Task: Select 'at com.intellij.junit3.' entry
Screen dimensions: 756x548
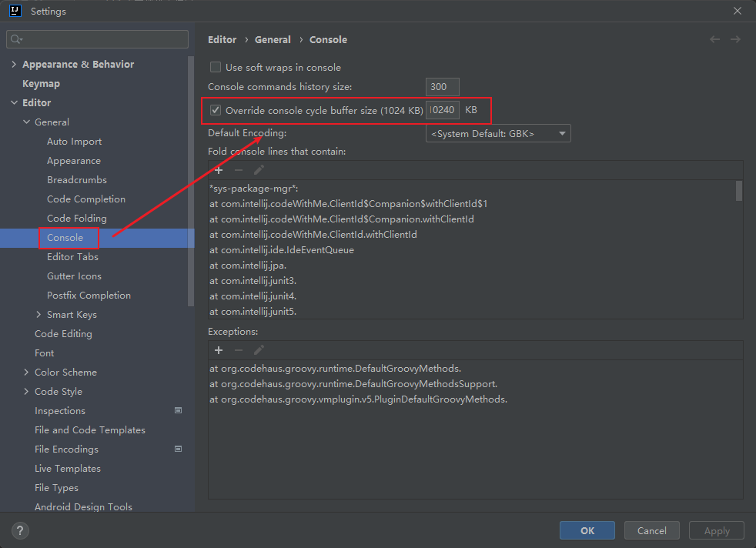Action: (x=253, y=281)
